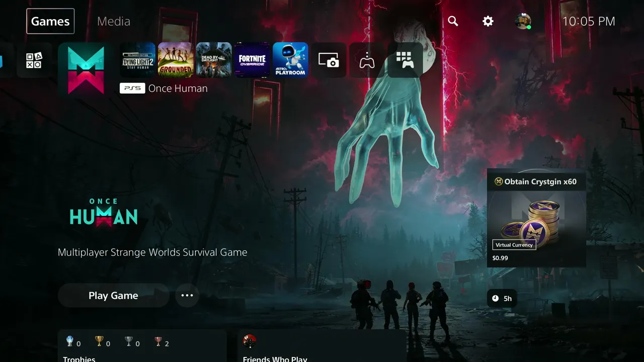644x362 pixels.
Task: Click the Virtual Currency label
Action: pos(514,245)
